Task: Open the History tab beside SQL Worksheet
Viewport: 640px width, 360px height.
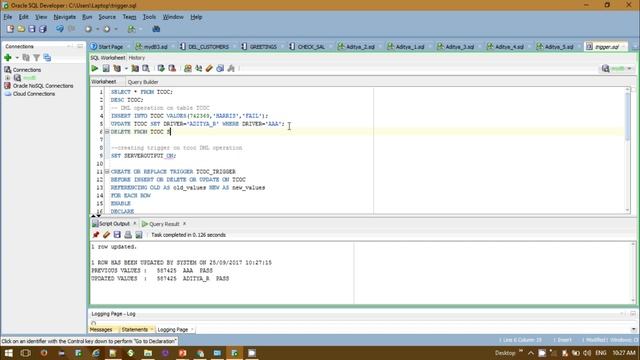Action: [x=137, y=58]
